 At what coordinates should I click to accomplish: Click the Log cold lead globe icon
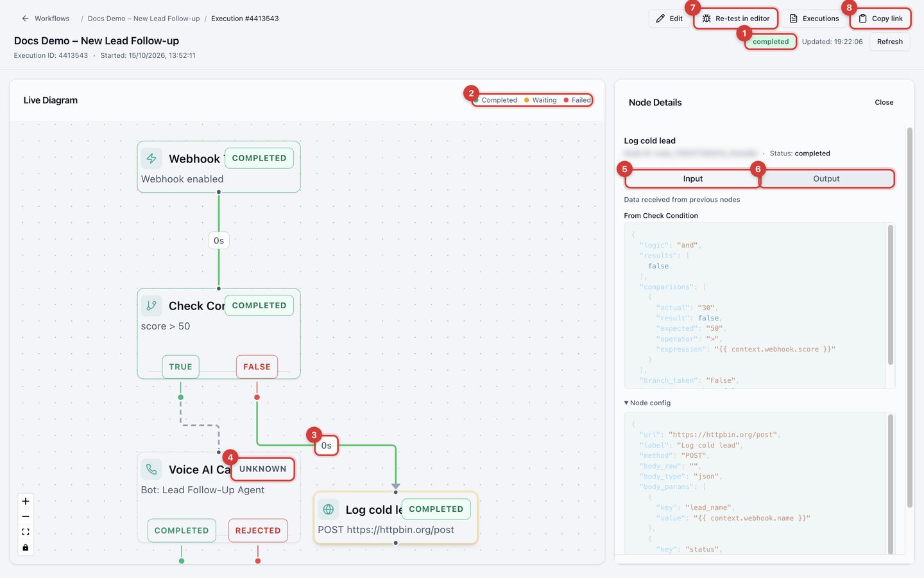pyautogui.click(x=329, y=509)
